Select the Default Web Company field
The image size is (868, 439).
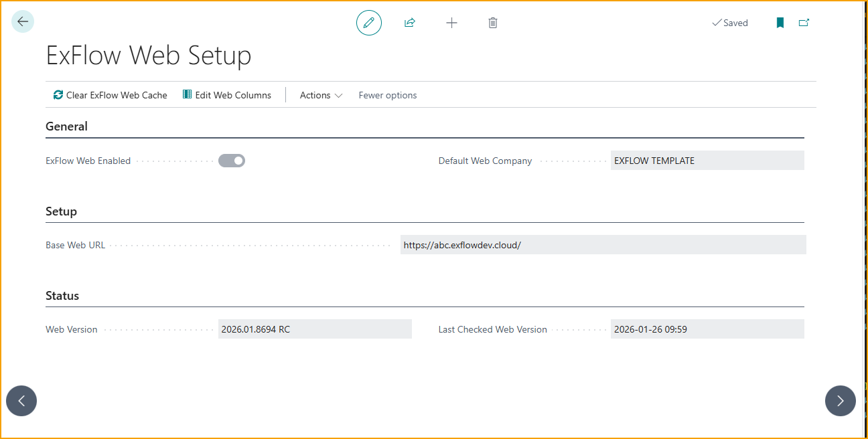pyautogui.click(x=707, y=160)
